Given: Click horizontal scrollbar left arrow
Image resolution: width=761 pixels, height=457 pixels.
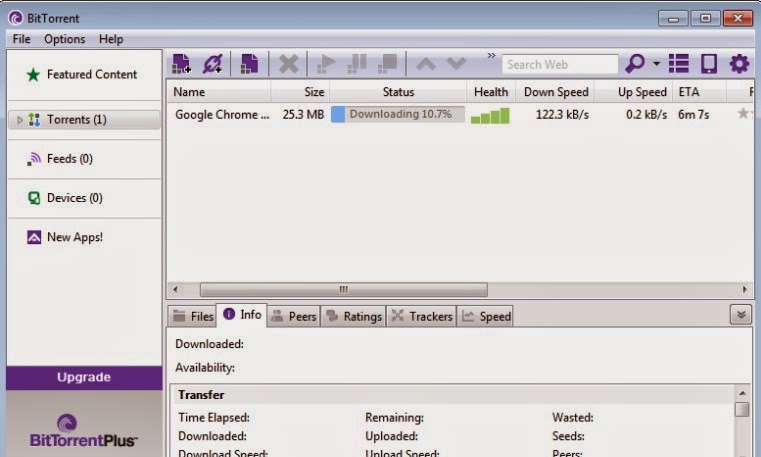Looking at the screenshot, I should (175, 290).
